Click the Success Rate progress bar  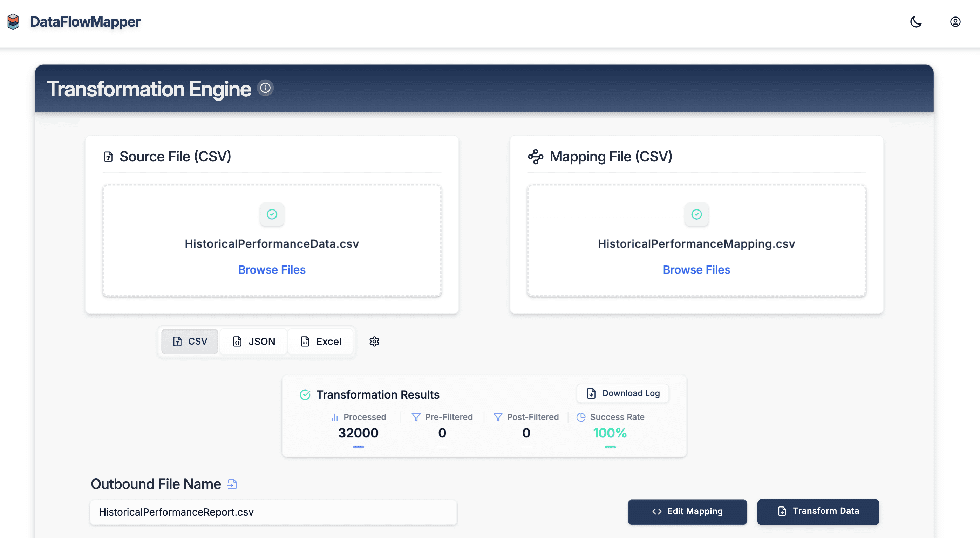pyautogui.click(x=610, y=447)
